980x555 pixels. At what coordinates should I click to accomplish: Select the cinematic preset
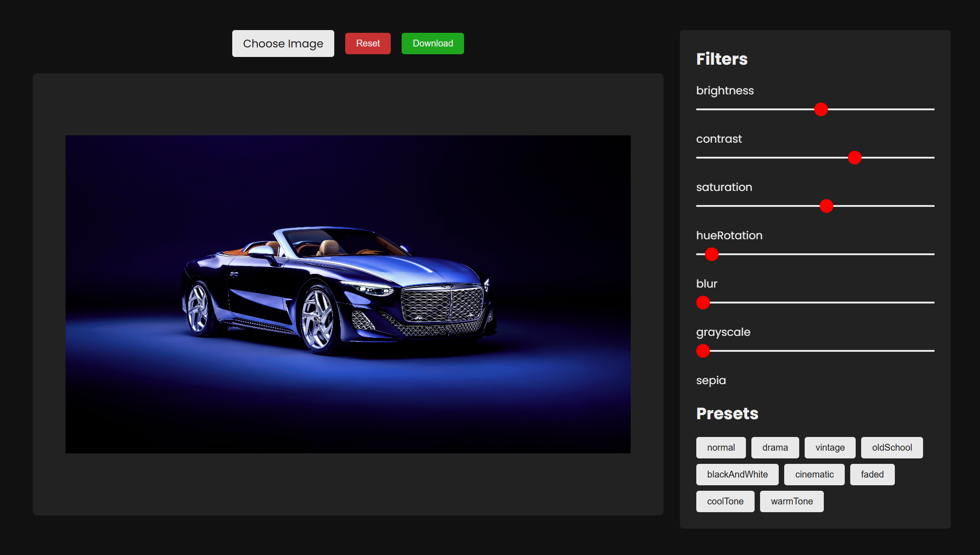pyautogui.click(x=814, y=474)
